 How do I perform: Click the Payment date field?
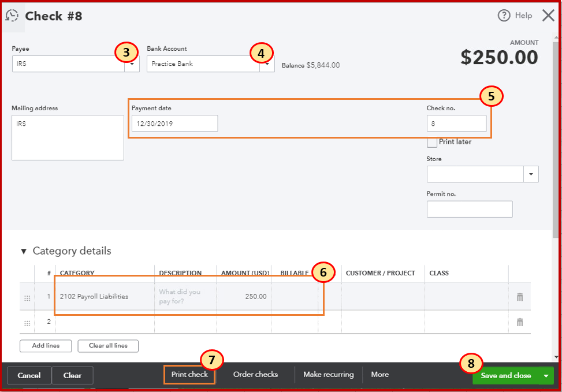[x=174, y=124]
